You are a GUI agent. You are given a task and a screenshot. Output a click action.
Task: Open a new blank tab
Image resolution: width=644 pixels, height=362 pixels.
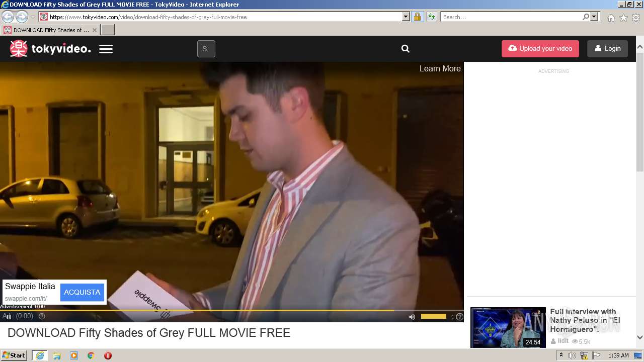pyautogui.click(x=108, y=30)
